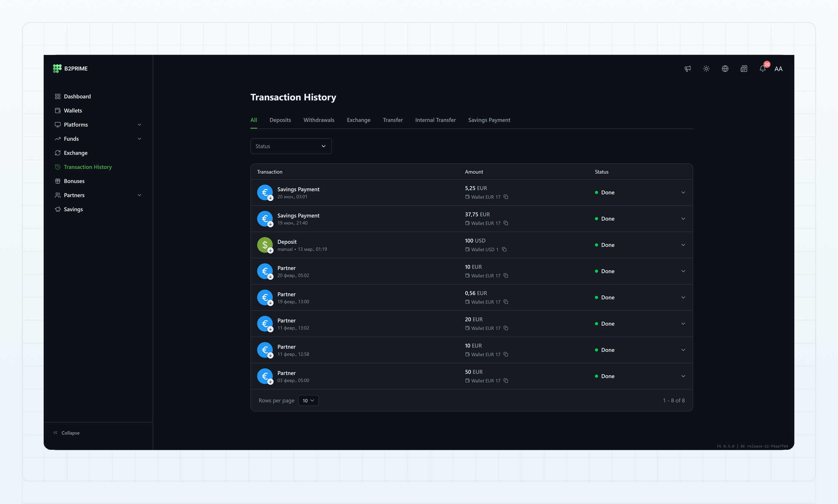Expand the 50 EUR Partner row
This screenshot has width=838, height=504.
(683, 376)
